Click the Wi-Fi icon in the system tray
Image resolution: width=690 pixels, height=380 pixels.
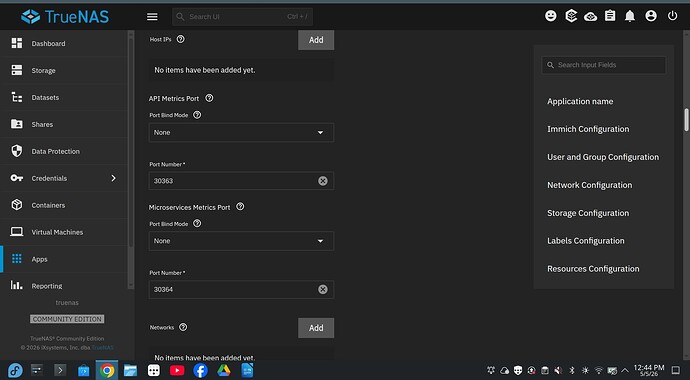pyautogui.click(x=598, y=370)
